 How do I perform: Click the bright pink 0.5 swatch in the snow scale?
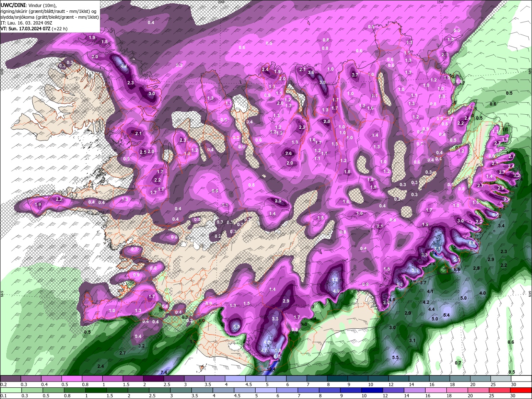(x=71, y=379)
